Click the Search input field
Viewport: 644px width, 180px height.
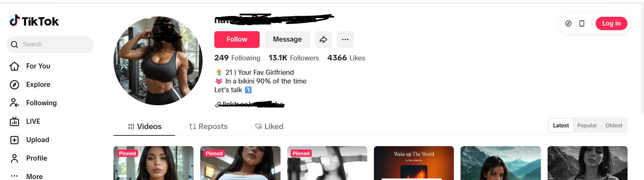coord(54,44)
